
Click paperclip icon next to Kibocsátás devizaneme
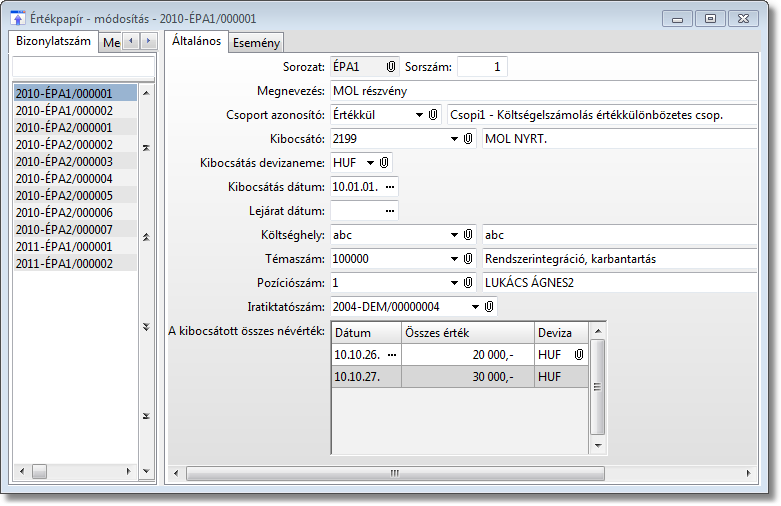(384, 163)
